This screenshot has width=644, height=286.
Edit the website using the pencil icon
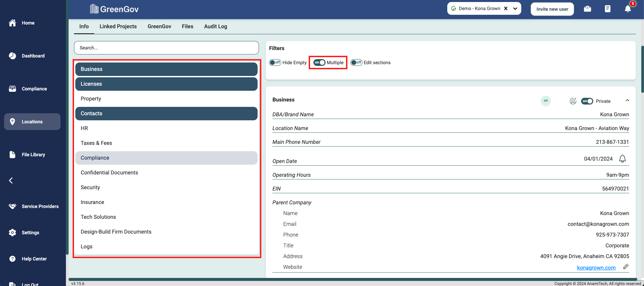click(626, 267)
